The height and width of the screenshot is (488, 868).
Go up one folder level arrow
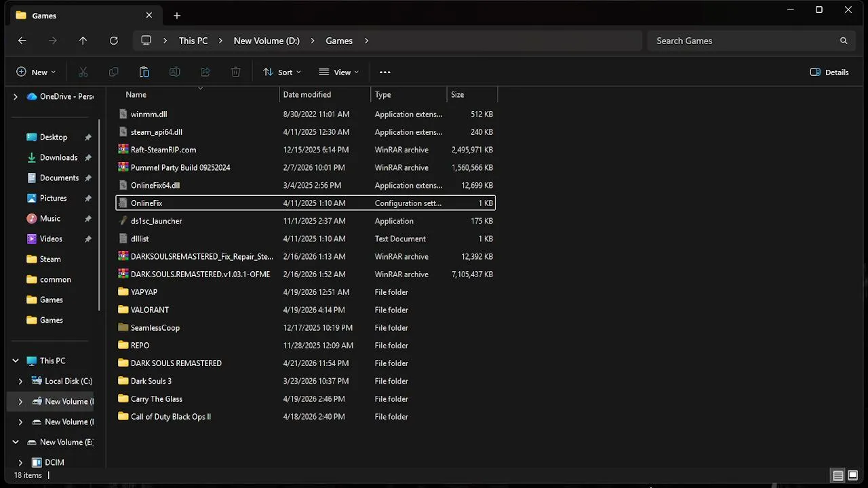click(x=83, y=41)
